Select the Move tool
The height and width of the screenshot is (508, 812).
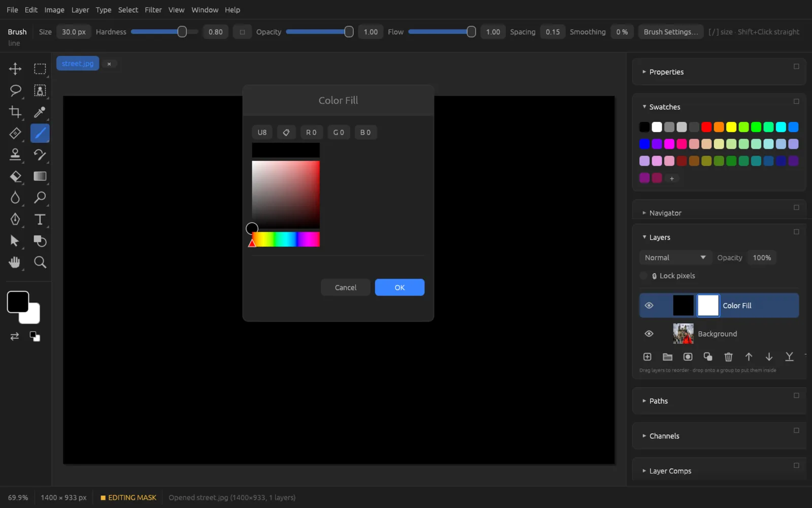tap(15, 69)
